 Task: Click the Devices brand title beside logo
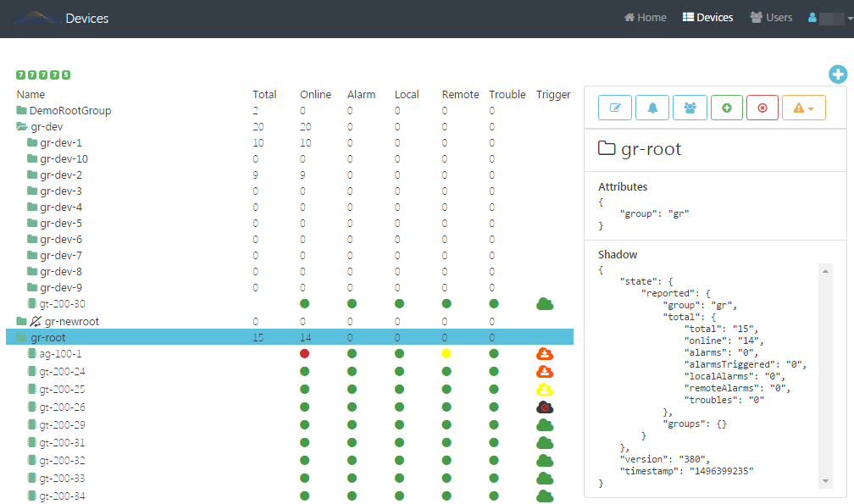click(87, 19)
